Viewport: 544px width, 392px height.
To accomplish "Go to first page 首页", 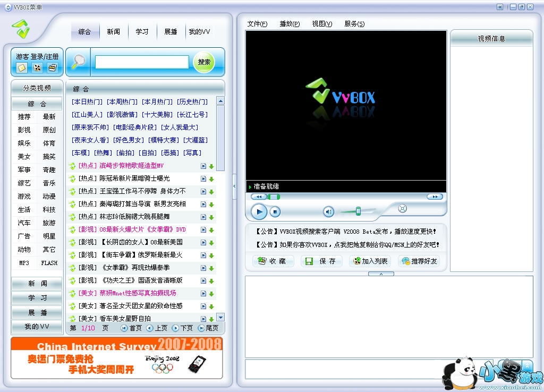I will (131, 328).
